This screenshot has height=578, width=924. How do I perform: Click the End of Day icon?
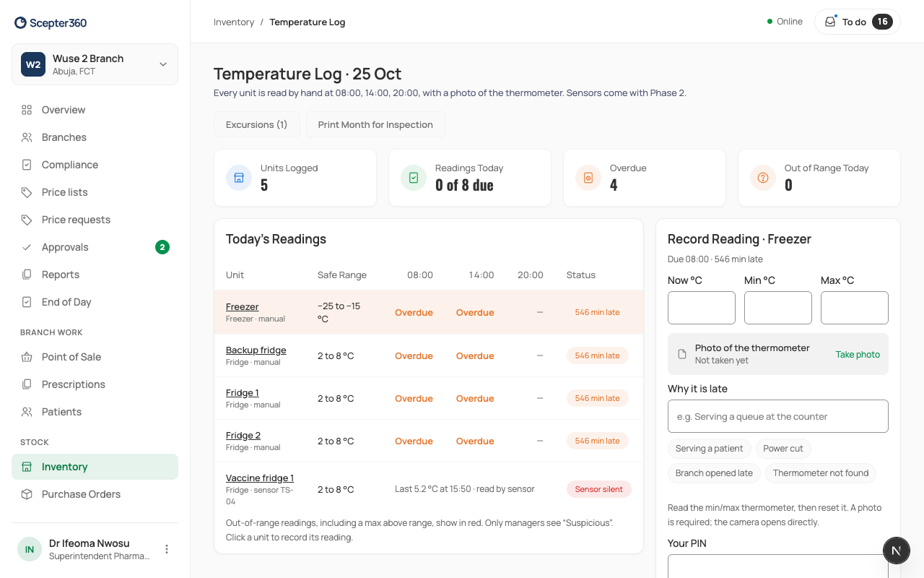27,302
